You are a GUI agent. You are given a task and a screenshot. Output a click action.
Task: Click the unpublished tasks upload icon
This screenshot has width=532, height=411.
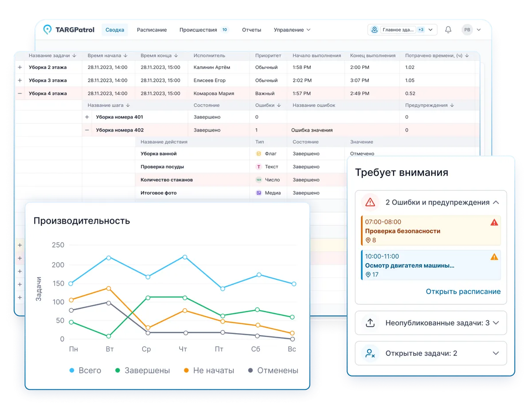(x=370, y=323)
